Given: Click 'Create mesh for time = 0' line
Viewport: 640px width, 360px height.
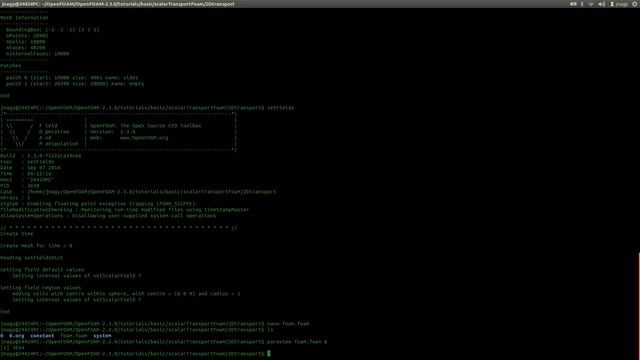Looking at the screenshot, I should coord(36,246).
